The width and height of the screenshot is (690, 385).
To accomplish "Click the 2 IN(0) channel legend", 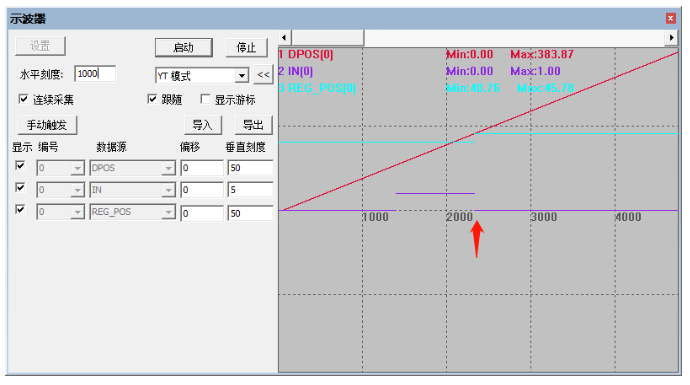I will (296, 71).
